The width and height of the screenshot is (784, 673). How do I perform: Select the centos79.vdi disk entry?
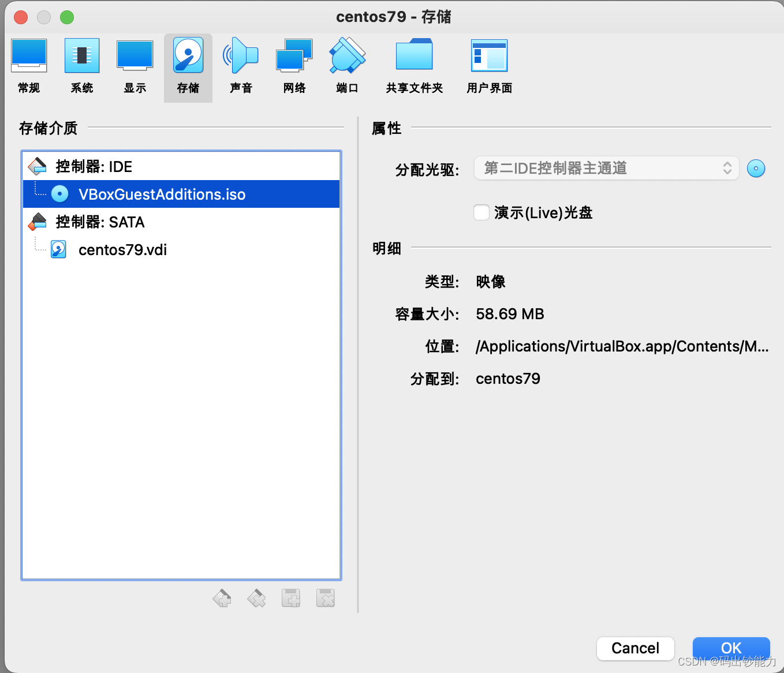[181, 249]
